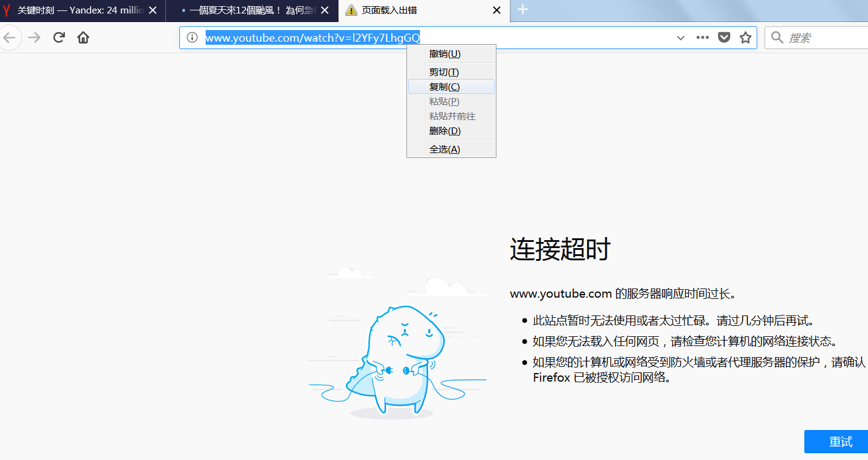Choose 粘贴(P) in context menu
The image size is (868, 460).
click(451, 102)
